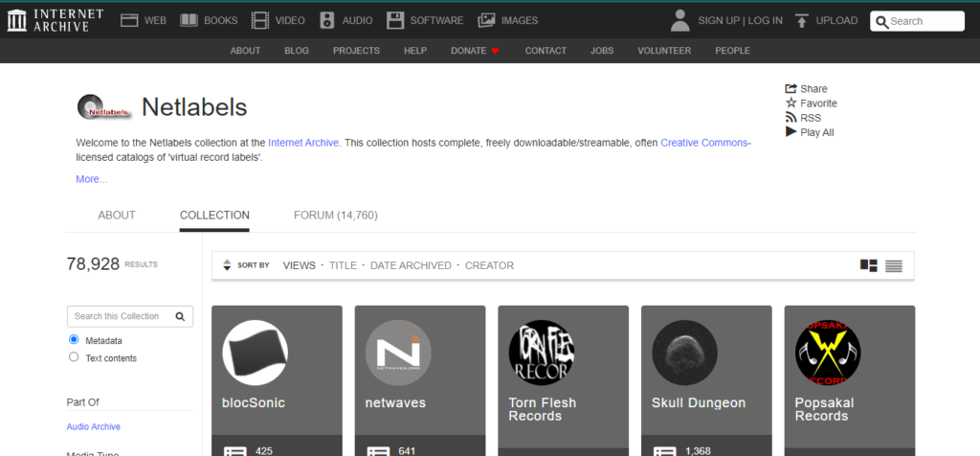This screenshot has height=456, width=980.
Task: Click the blocSonic item count list icon
Action: [235, 451]
